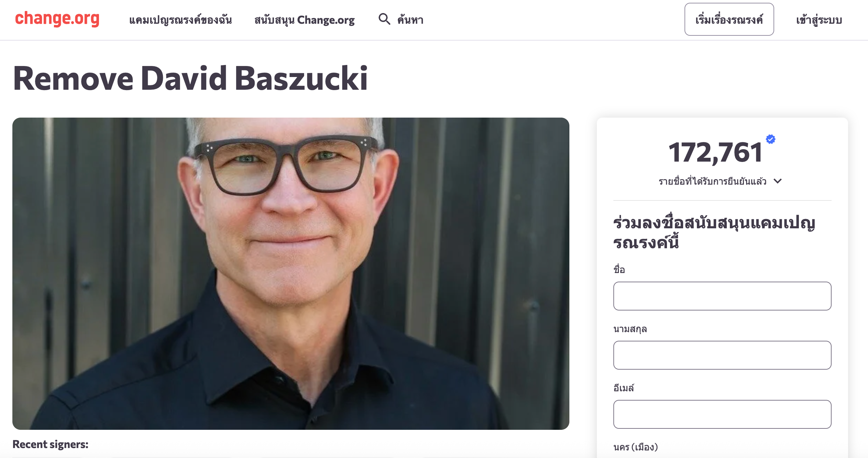The height and width of the screenshot is (458, 868).
Task: Focus the ชื่อ first name field
Action: click(x=722, y=296)
